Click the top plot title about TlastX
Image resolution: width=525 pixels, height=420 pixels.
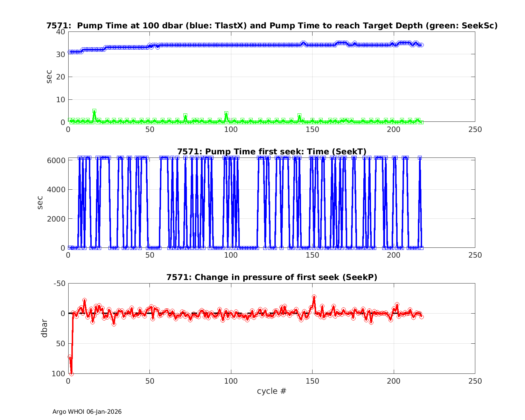(x=272, y=26)
